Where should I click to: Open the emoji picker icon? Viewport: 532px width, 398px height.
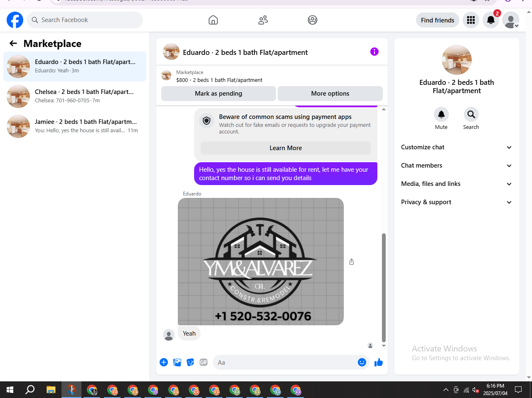362,362
